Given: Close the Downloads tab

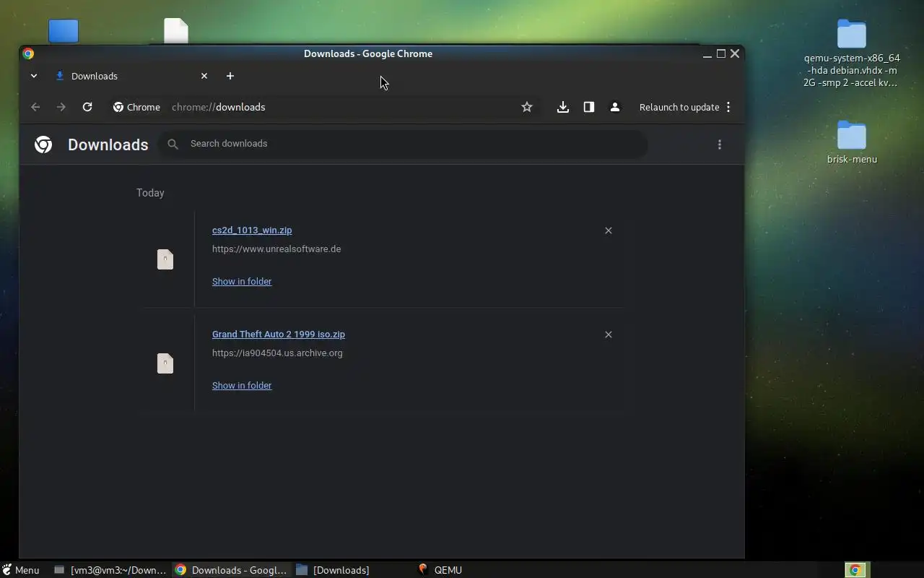Looking at the screenshot, I should pos(204,76).
